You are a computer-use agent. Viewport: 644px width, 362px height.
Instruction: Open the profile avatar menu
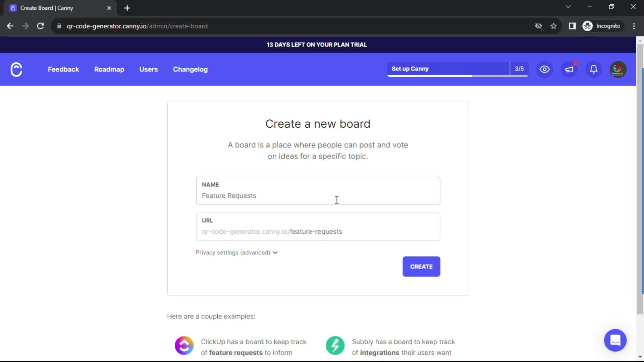(618, 69)
